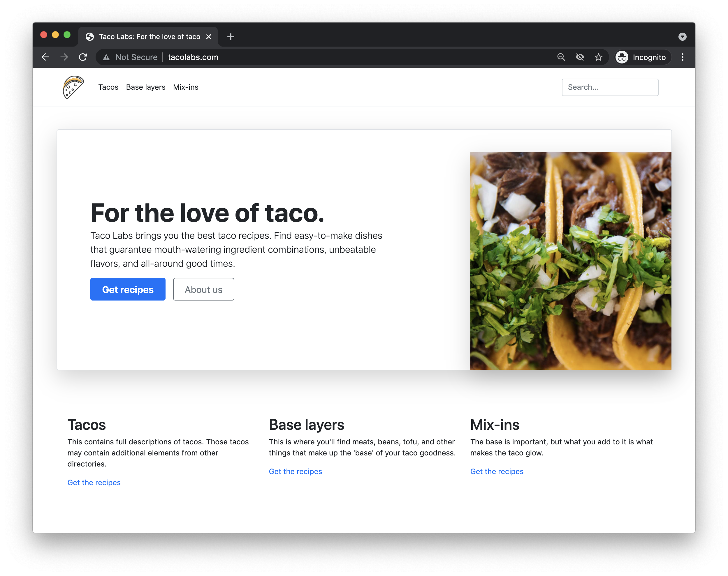
Task: Open Chrome's three-dot menu
Action: (x=683, y=57)
